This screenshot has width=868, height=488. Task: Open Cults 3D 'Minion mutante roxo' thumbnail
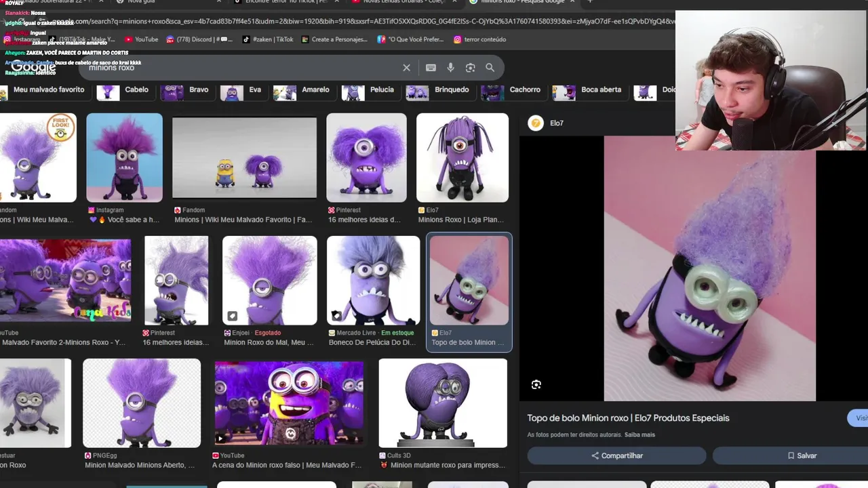click(x=443, y=403)
